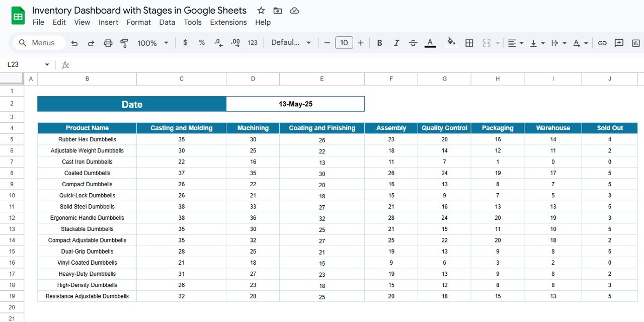Image resolution: width=644 pixels, height=322 pixels.
Task: Decrease decimal places
Action: point(218,43)
